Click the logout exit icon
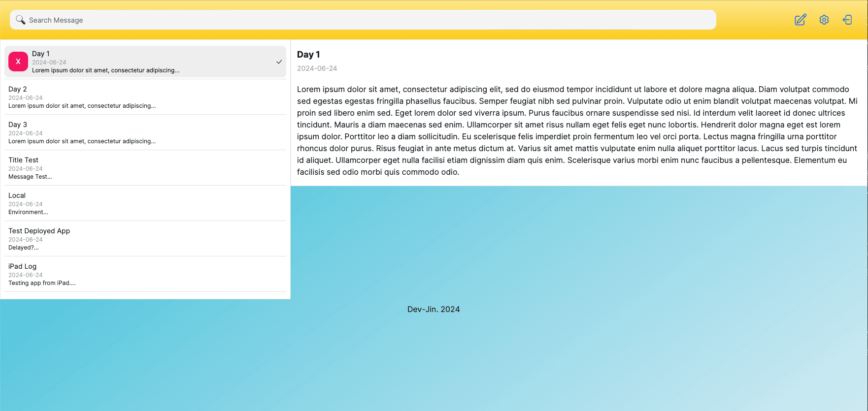The width and height of the screenshot is (868, 411). (x=847, y=20)
